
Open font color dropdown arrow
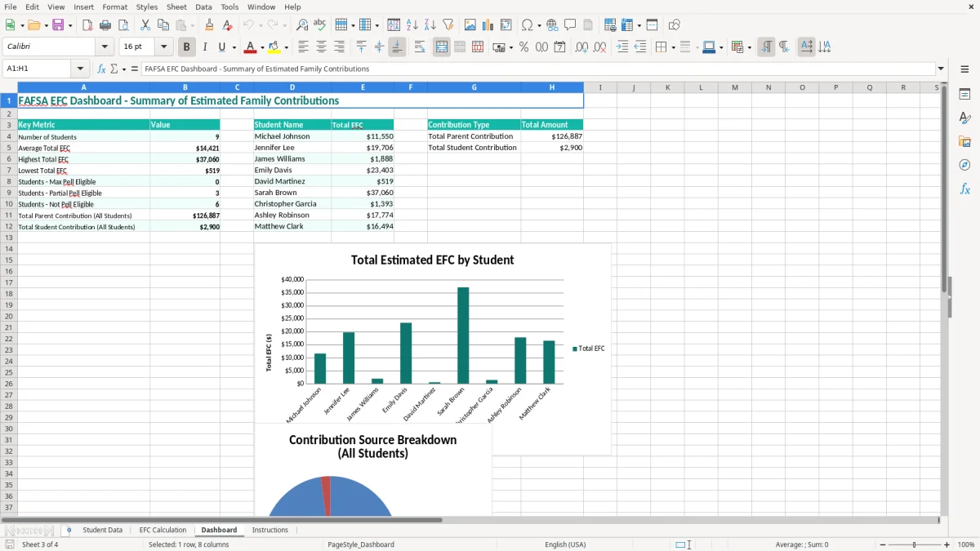(x=261, y=47)
